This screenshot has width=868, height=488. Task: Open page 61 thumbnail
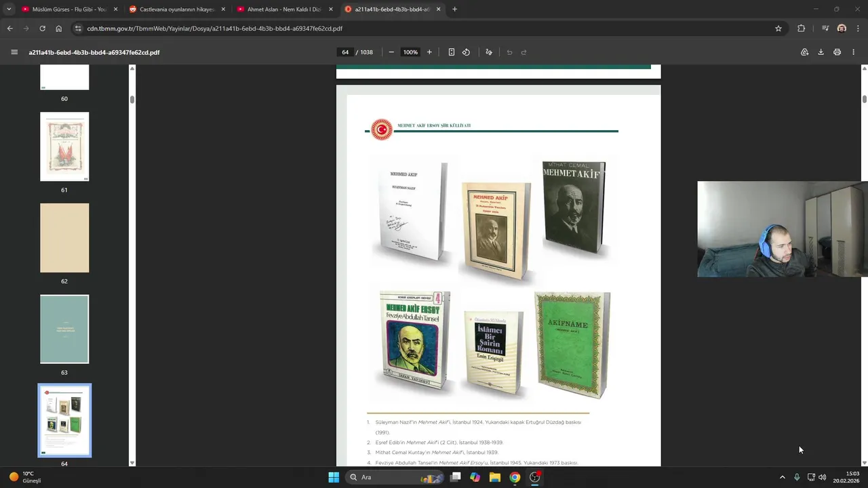pos(64,146)
